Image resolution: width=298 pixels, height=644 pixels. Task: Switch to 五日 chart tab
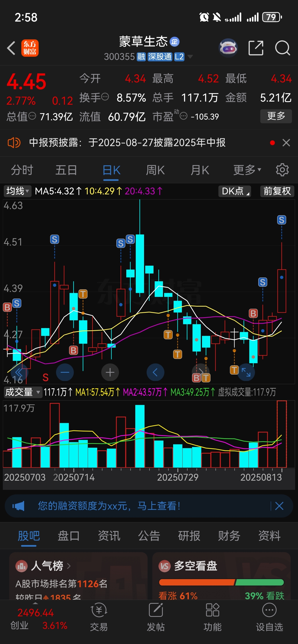pyautogui.click(x=66, y=170)
